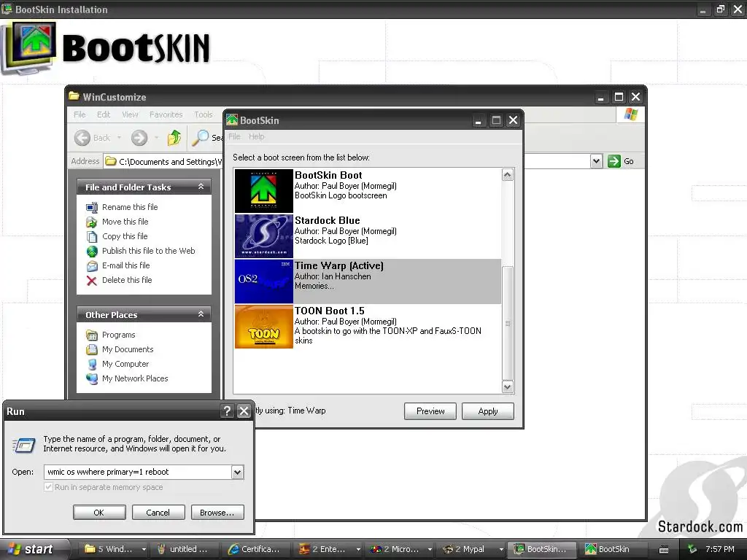Screen dimensions: 747x560
Task: Open My Network Places link
Action: pos(135,378)
